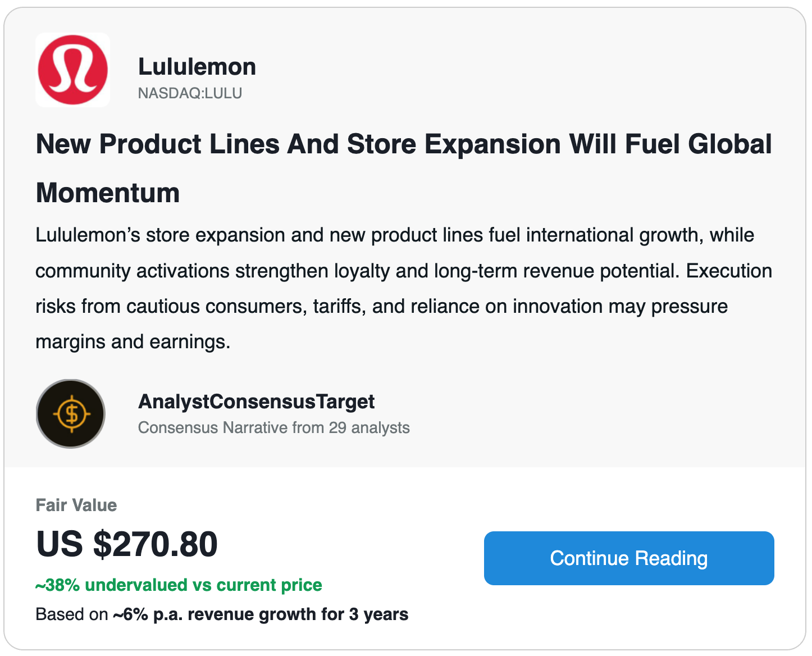Open the Lululemon company name
The image size is (812, 656).
pyautogui.click(x=197, y=67)
